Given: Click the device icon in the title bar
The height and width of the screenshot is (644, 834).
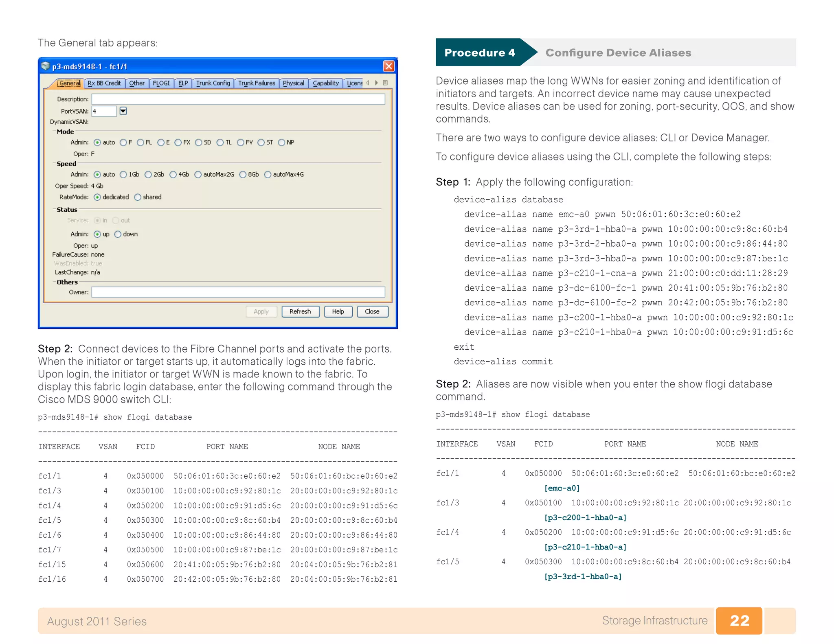Looking at the screenshot, I should click(46, 66).
